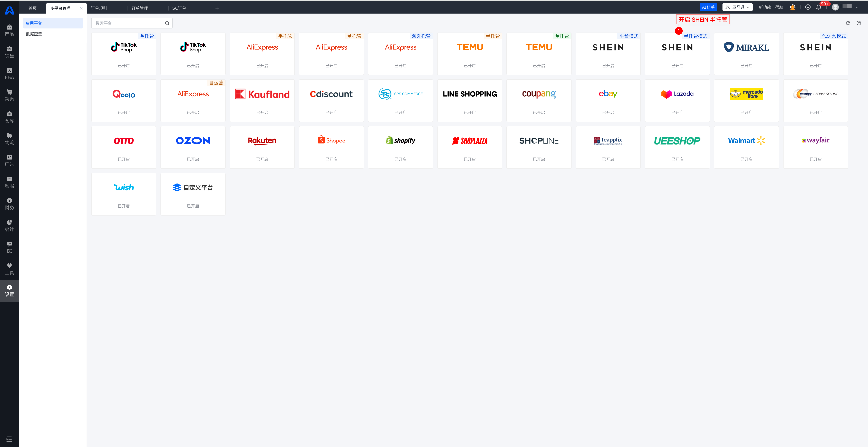Open the Newegg Global Selling card

point(815,101)
